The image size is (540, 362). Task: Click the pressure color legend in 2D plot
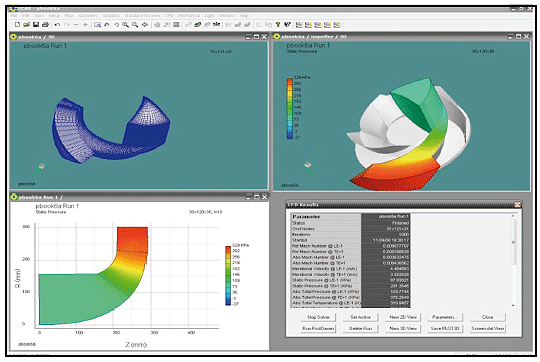(x=228, y=275)
